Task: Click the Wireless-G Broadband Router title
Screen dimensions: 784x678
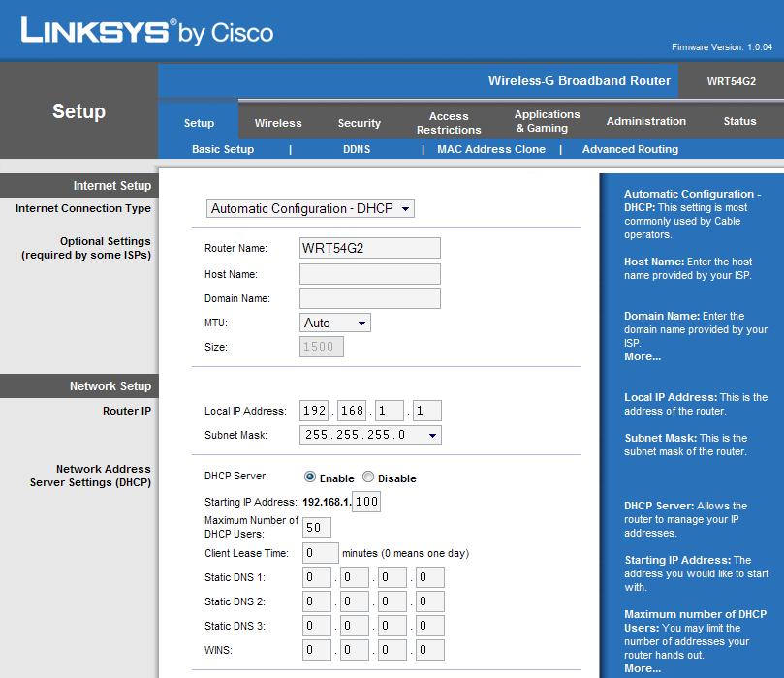Action: coord(579,81)
